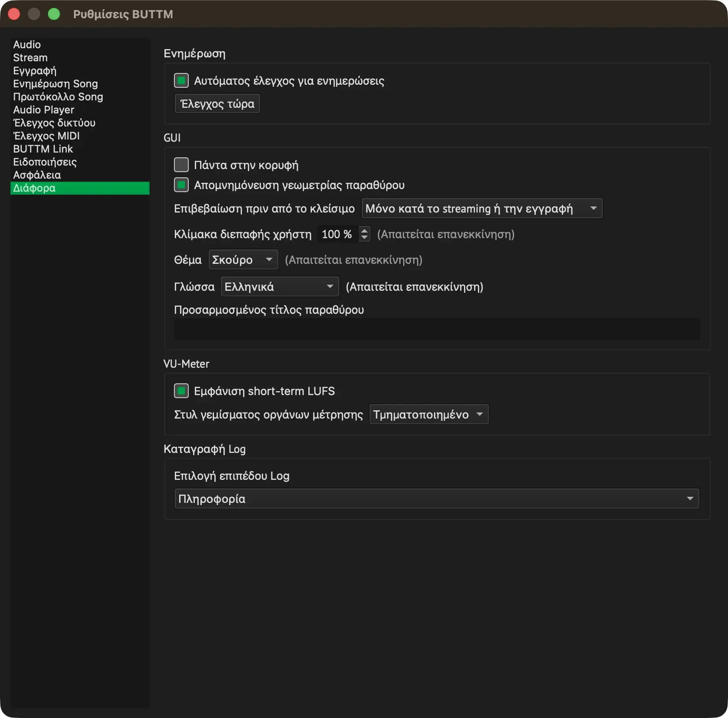Image resolution: width=728 pixels, height=718 pixels.
Task: Decrease UI scale with down arrow
Action: click(364, 238)
